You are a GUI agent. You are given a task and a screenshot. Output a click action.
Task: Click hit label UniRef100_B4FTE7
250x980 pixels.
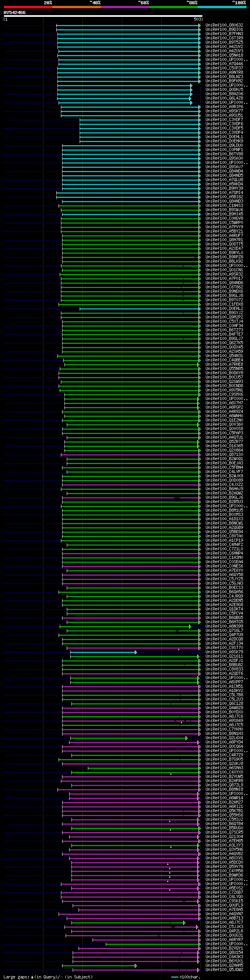click(224, 334)
